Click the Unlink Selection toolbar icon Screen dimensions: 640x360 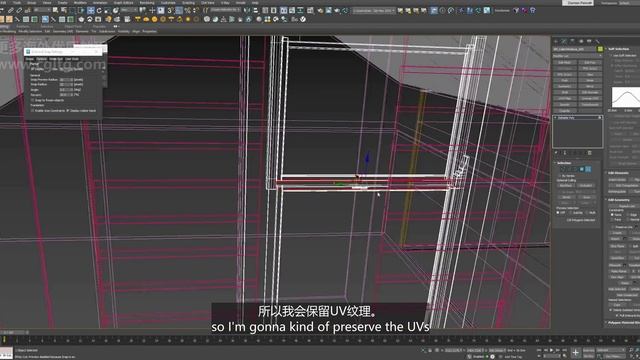tap(19, 10)
